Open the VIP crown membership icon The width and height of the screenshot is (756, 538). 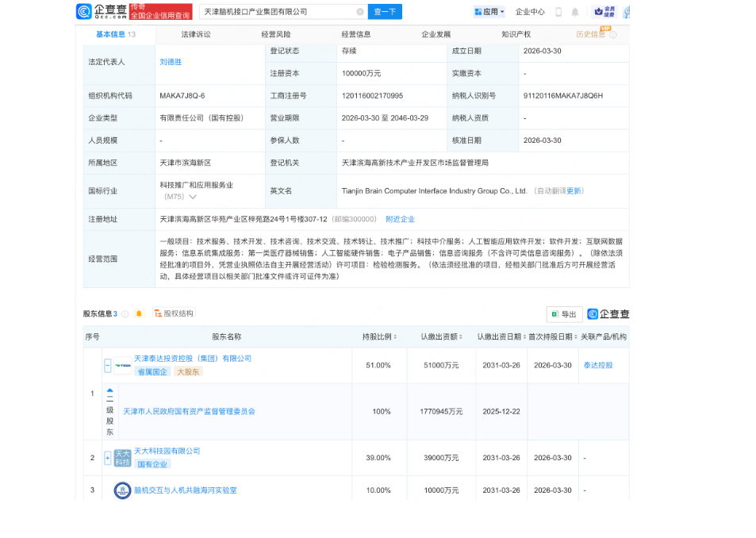604,12
